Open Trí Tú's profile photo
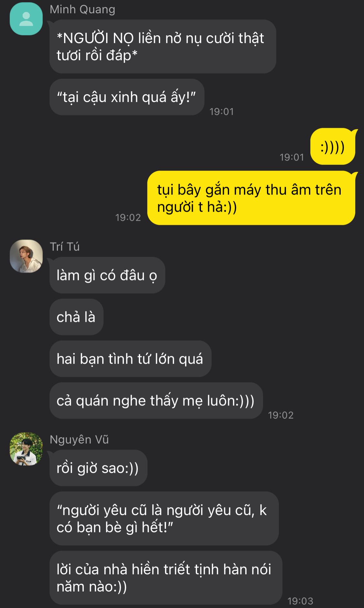Screen dimensions: 364x608 [26, 256]
